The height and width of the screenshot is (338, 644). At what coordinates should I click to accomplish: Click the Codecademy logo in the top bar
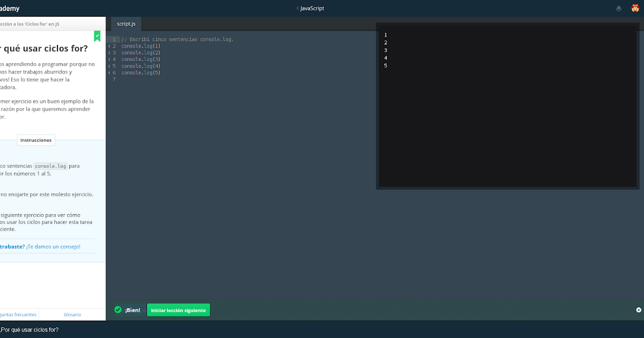pos(8,8)
